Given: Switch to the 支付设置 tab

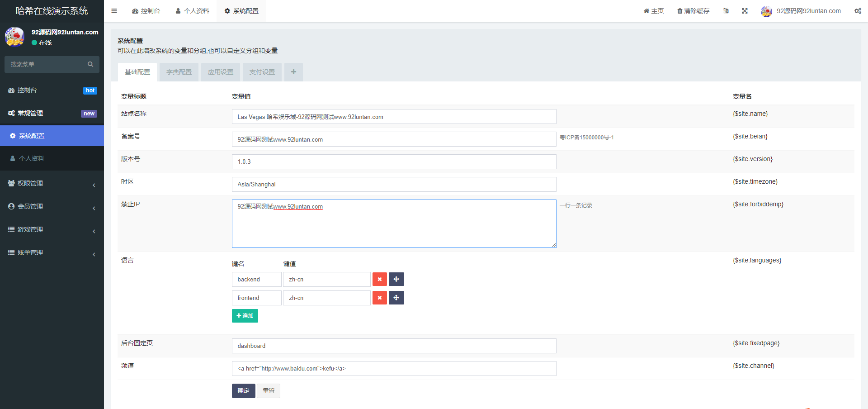Looking at the screenshot, I should 262,72.
